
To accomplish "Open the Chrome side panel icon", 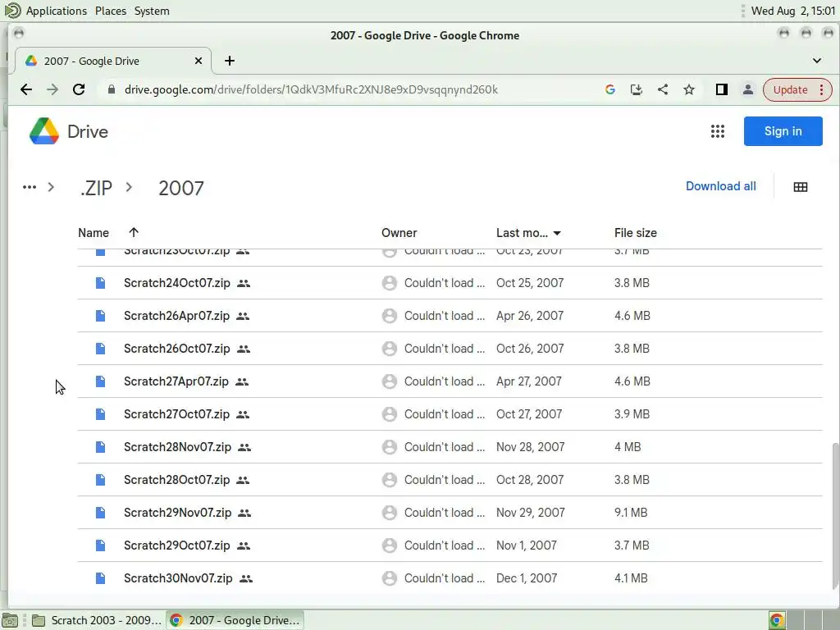I will tap(721, 89).
